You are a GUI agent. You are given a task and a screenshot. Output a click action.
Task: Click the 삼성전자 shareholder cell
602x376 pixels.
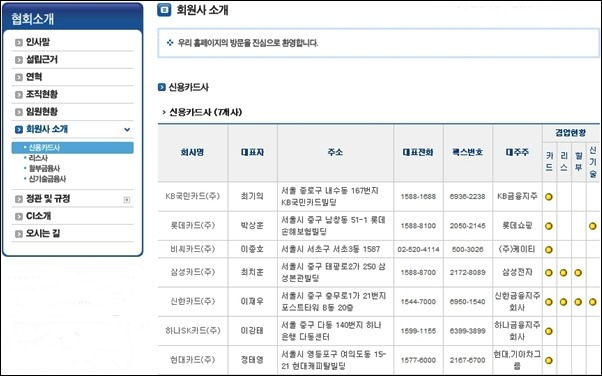pyautogui.click(x=517, y=272)
